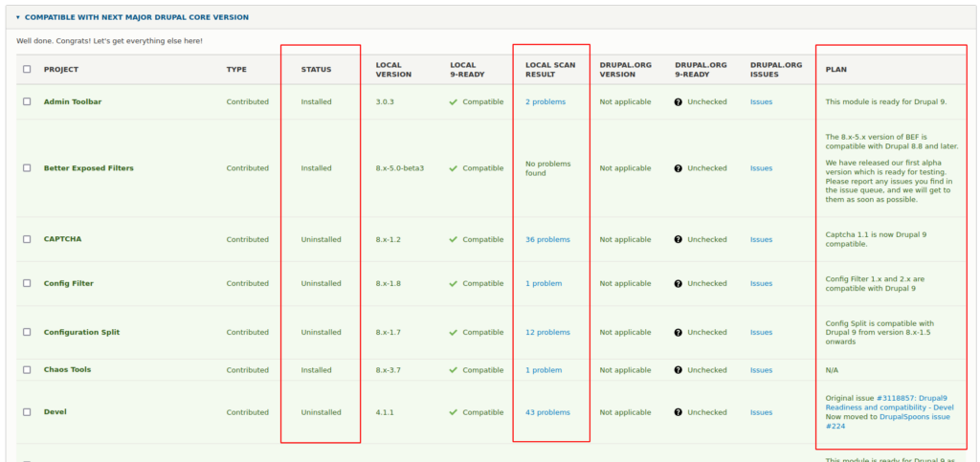Click the DRUPAL.ORG ISSUES column header
980x462 pixels.
pyautogui.click(x=777, y=69)
